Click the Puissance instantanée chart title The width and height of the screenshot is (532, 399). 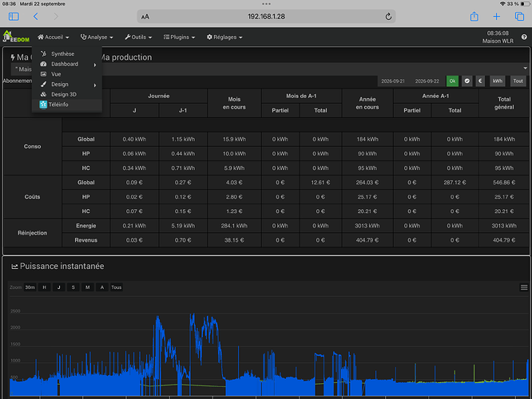62,266
